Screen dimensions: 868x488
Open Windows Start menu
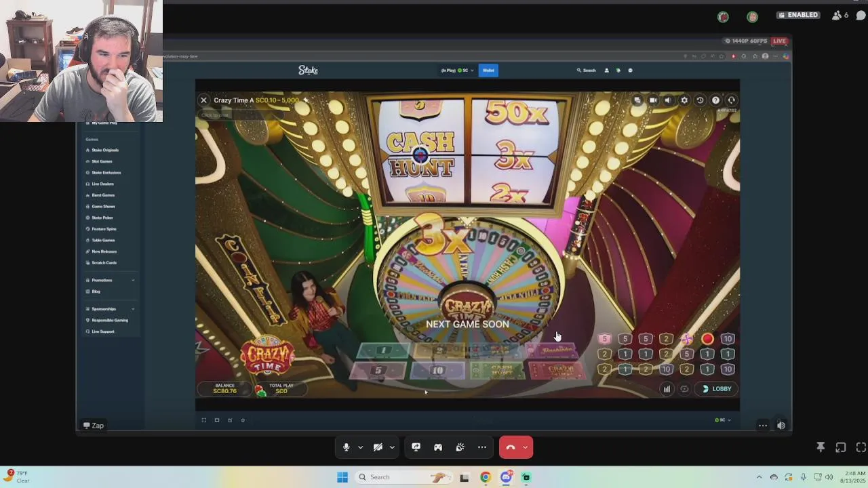pyautogui.click(x=342, y=477)
